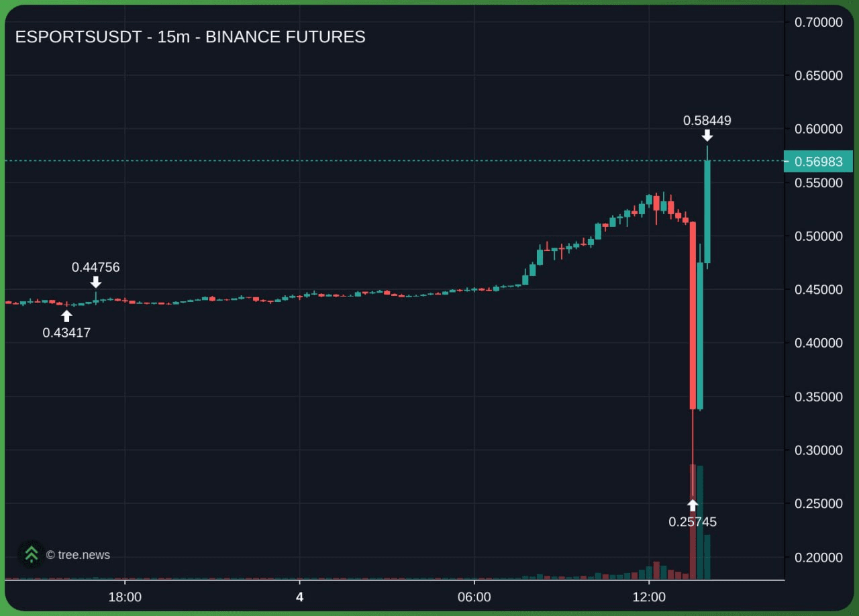Click the 0.44756 price annotation
Image resolution: width=859 pixels, height=616 pixels.
pos(96,267)
